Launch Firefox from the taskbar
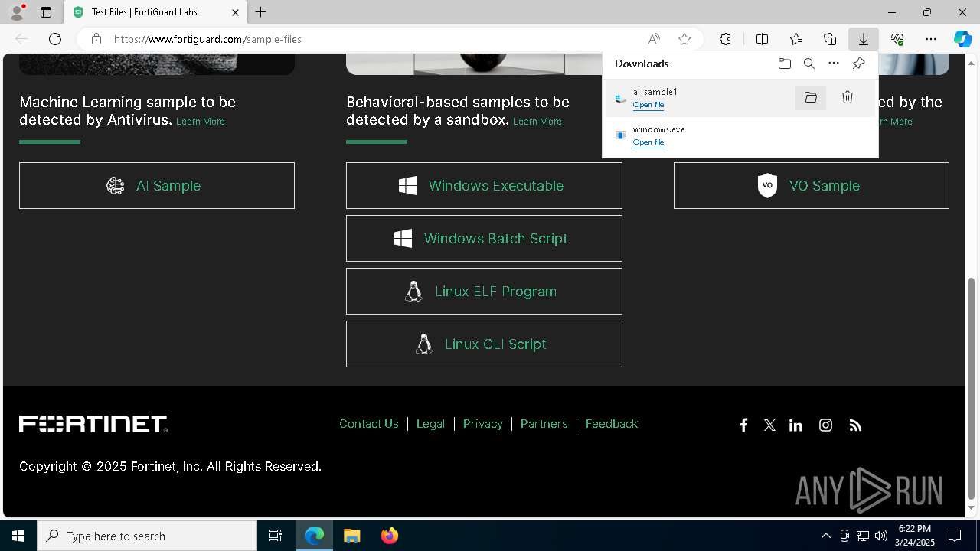 click(x=390, y=536)
